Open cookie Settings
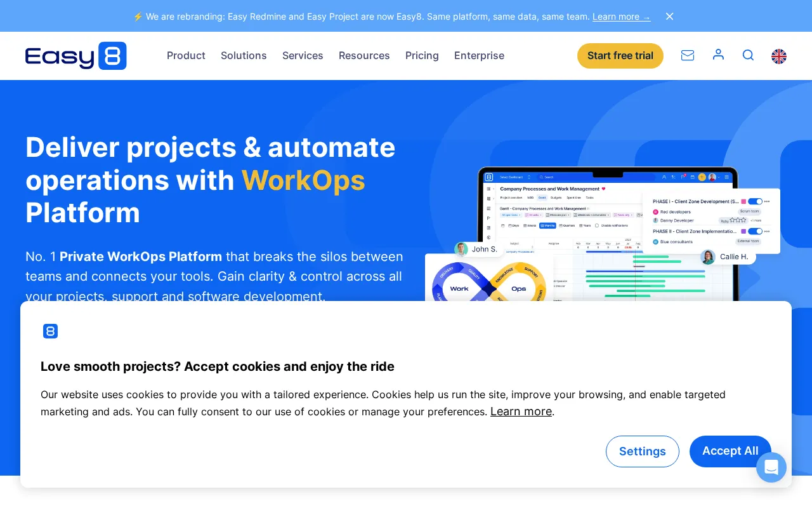This screenshot has width=812, height=508. pos(643,451)
